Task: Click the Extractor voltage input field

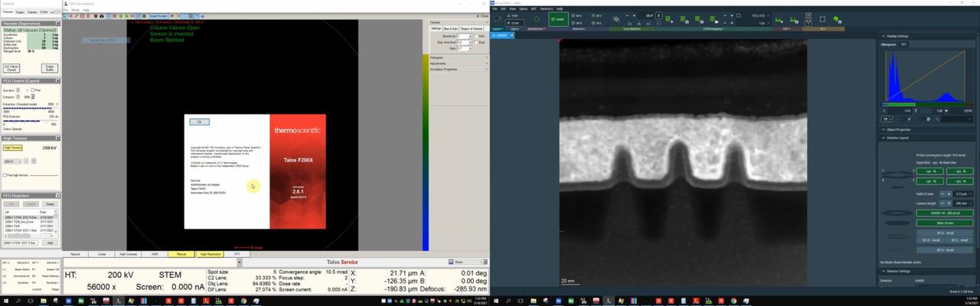Action: point(27,97)
